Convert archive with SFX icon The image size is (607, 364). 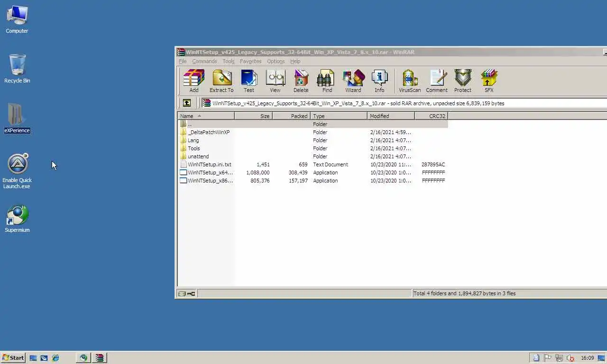click(489, 81)
